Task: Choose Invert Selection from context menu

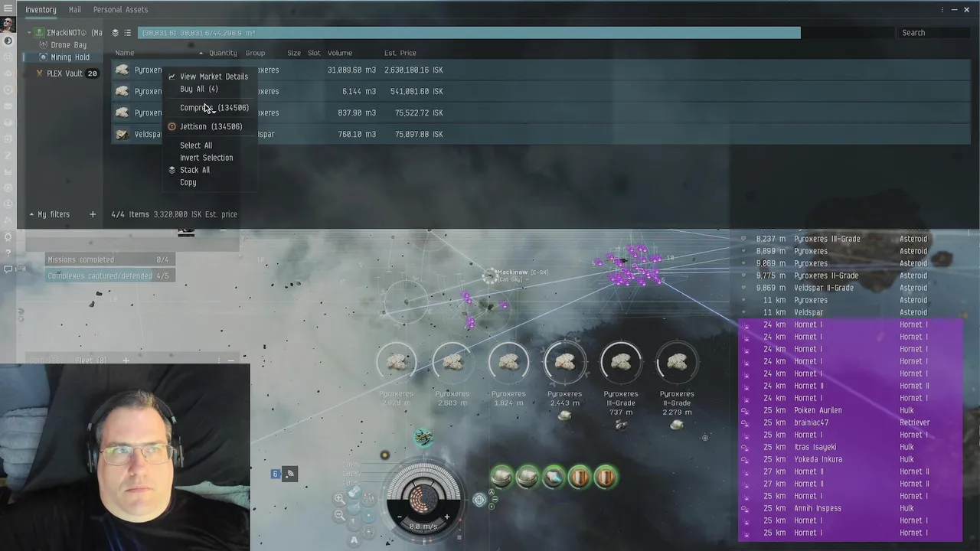Action: [207, 158]
